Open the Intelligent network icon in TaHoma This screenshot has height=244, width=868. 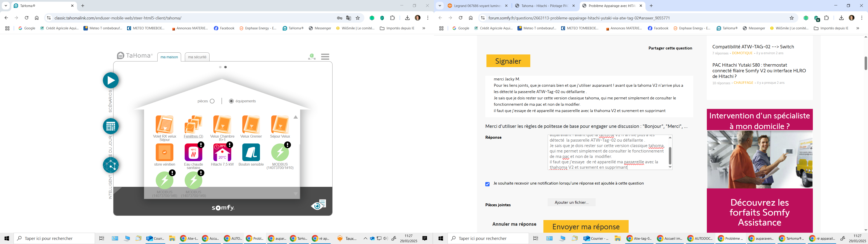click(111, 165)
